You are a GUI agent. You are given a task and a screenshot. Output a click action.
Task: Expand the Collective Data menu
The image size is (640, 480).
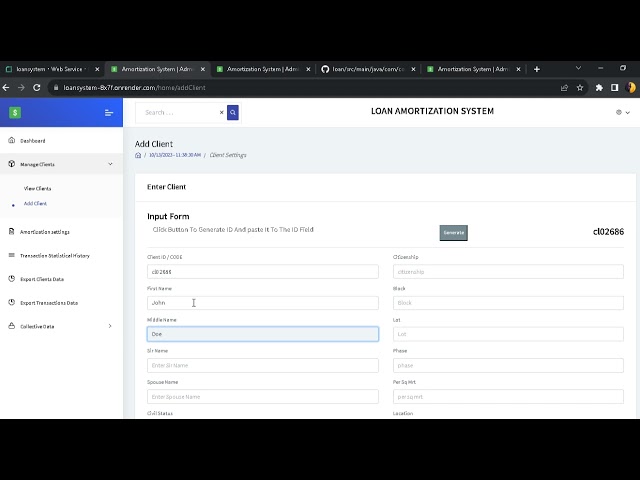pos(61,326)
